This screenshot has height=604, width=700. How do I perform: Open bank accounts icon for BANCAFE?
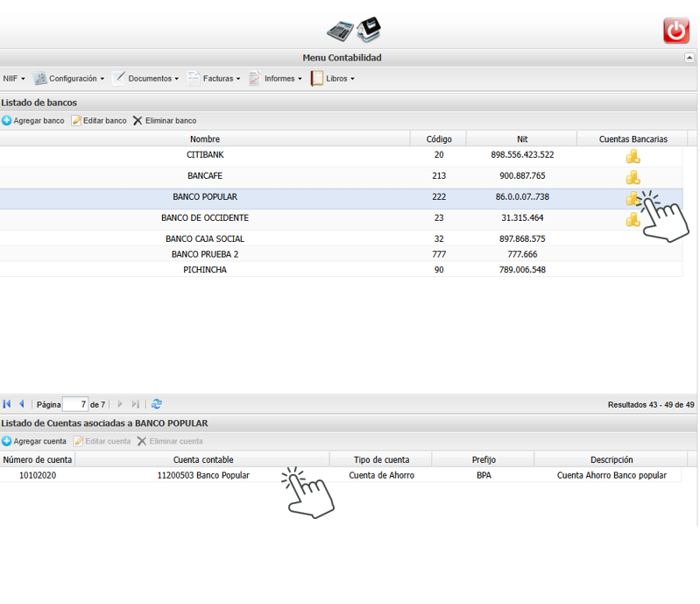pos(633,177)
